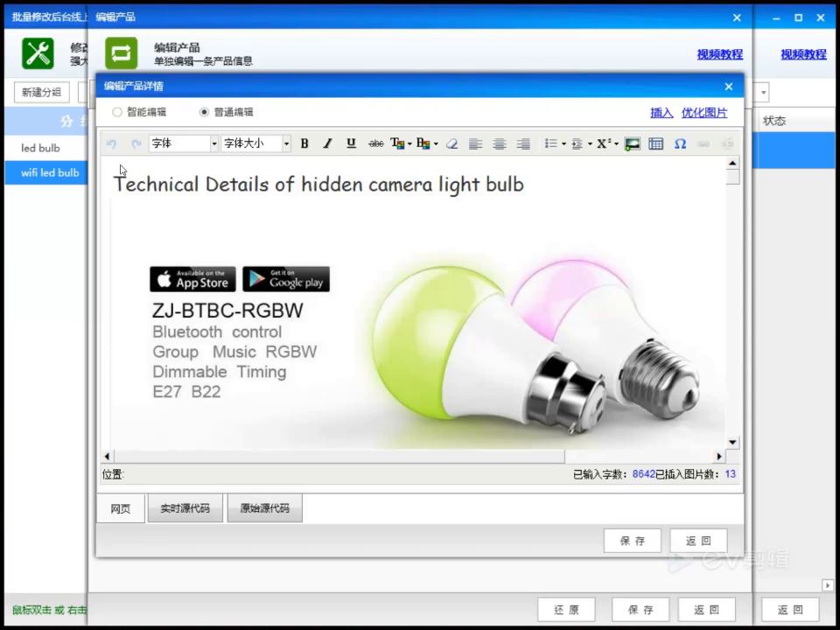This screenshot has width=840, height=630.
Task: Click the 还原 button
Action: [x=566, y=610]
